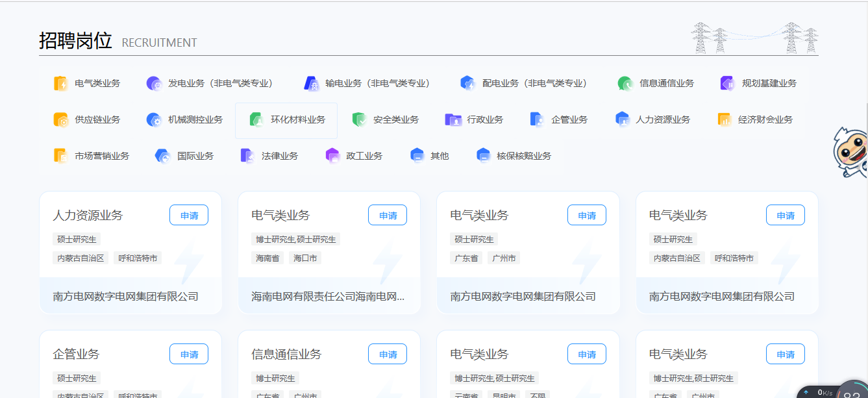Click the 电气类业务 category icon
The width and height of the screenshot is (868, 398).
tap(60, 83)
